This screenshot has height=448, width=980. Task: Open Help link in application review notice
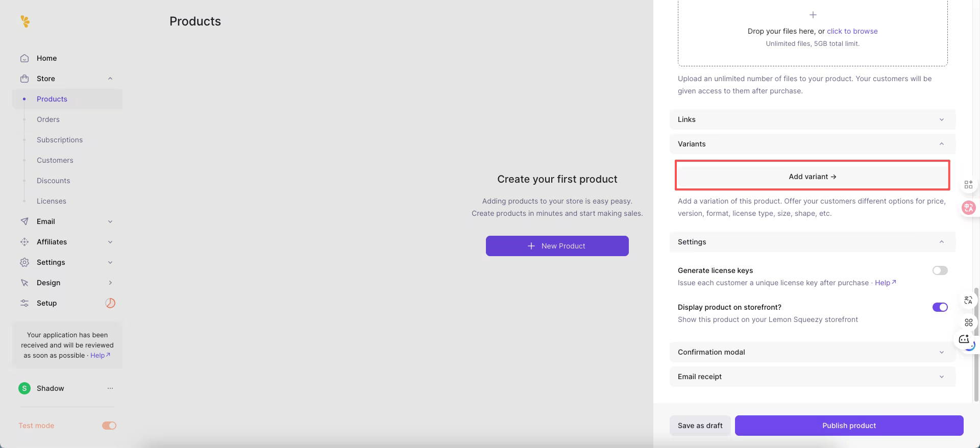100,356
